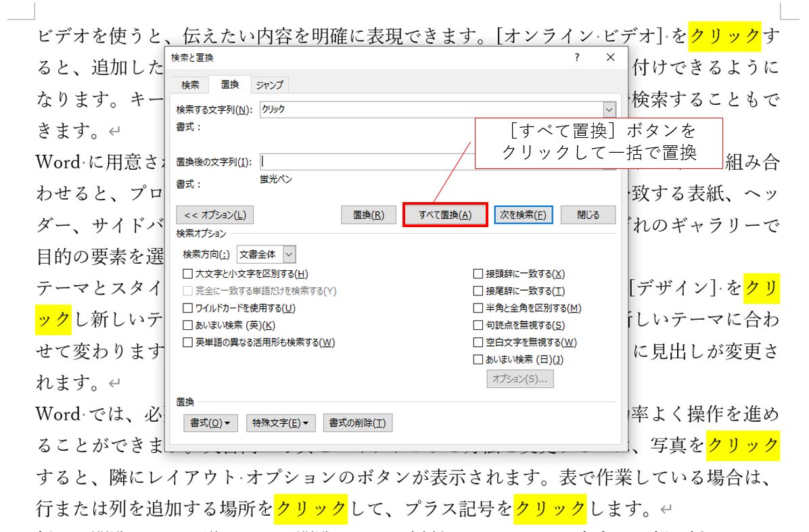Open the 書式(O) dropdown button
Viewport: 809px width, 532px height.
[210, 423]
